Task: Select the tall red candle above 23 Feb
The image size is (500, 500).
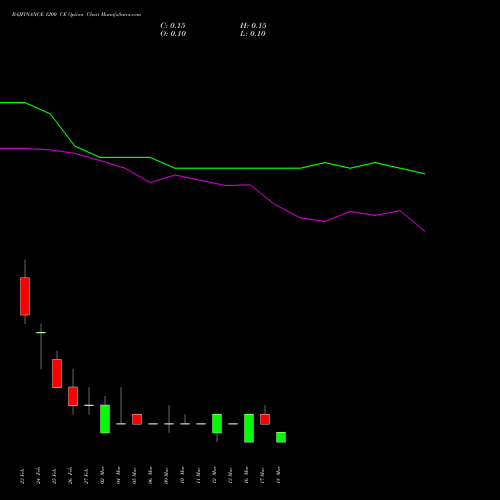Action: [x=25, y=296]
